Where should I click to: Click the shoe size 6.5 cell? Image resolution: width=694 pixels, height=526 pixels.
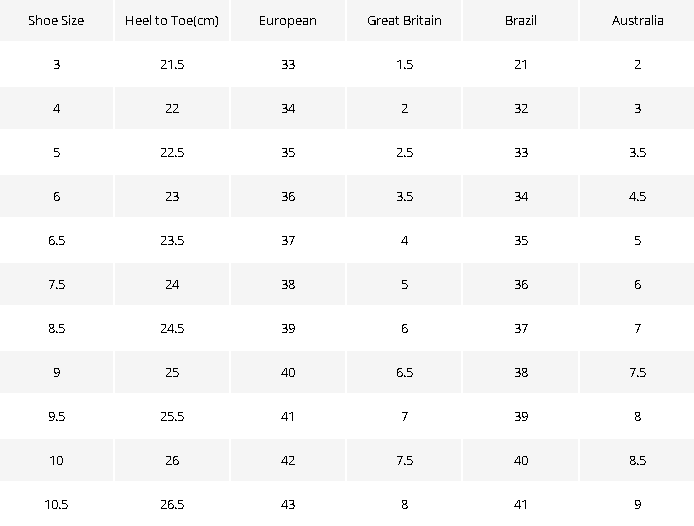coord(56,240)
